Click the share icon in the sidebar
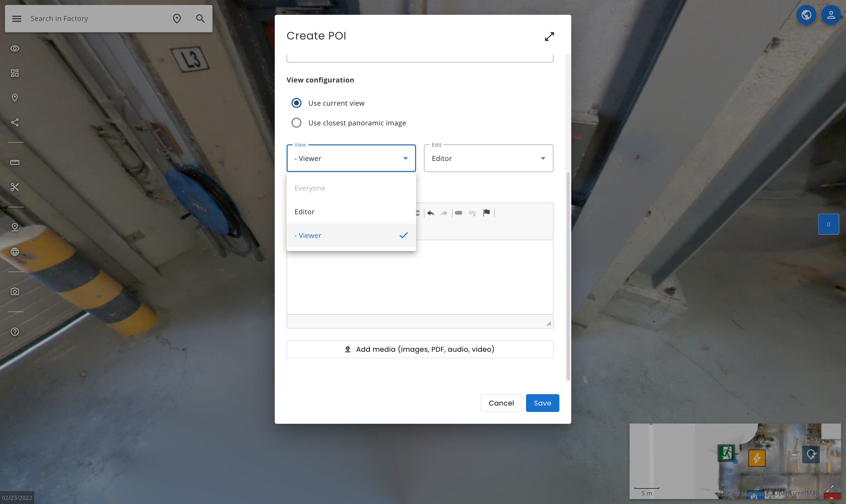This screenshot has height=504, width=846. point(15,123)
